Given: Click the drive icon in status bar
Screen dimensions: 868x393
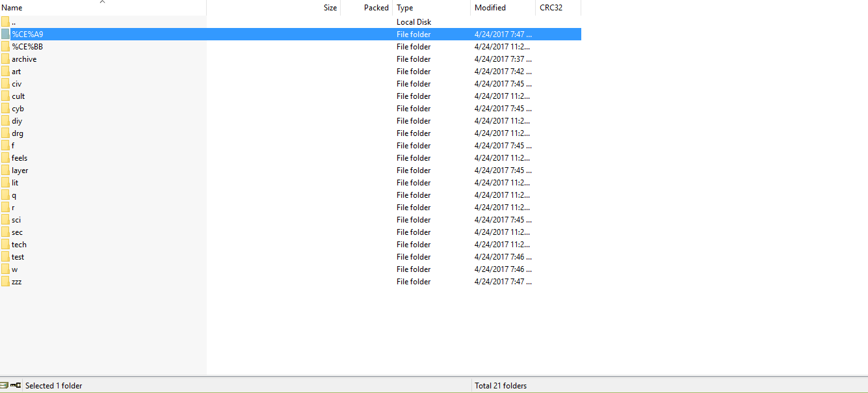Looking at the screenshot, I should coord(5,385).
